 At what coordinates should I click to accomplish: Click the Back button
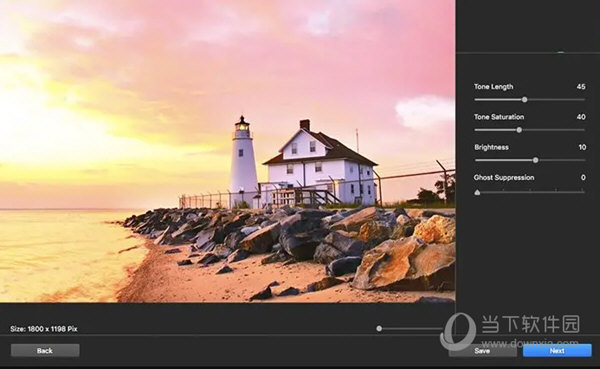(x=45, y=350)
